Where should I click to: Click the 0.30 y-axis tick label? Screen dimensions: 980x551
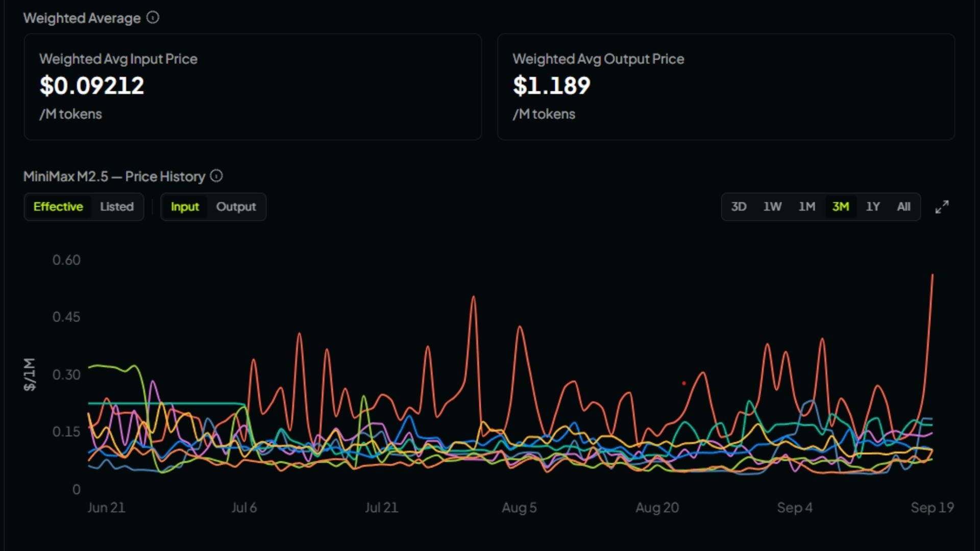(66, 375)
